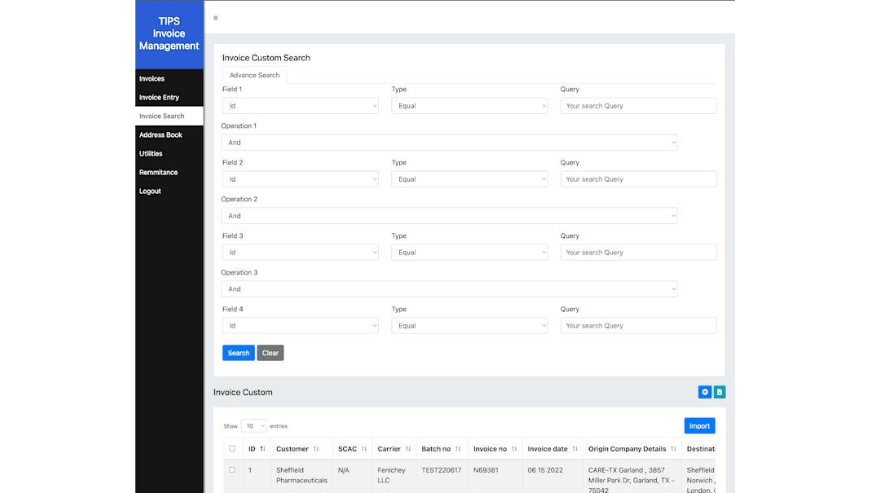The width and height of the screenshot is (870, 493).
Task: Open the Operation 2 dropdown
Action: 449,216
